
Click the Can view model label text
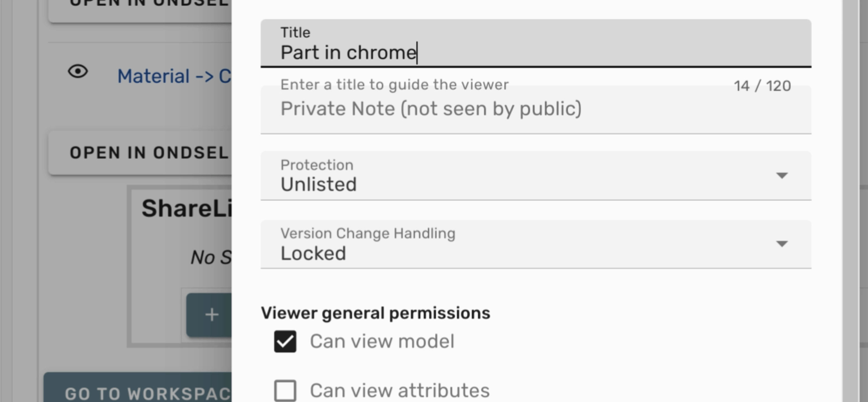click(x=382, y=341)
